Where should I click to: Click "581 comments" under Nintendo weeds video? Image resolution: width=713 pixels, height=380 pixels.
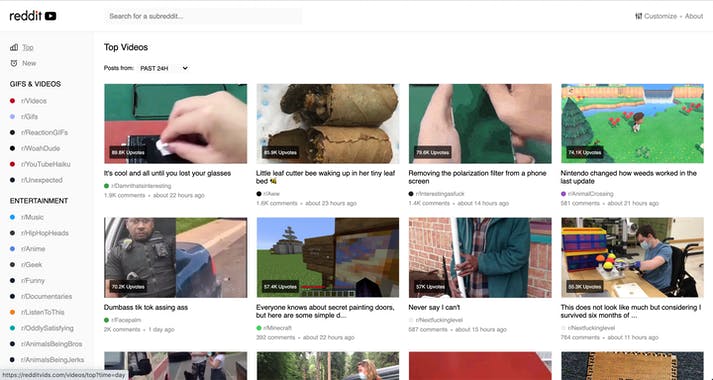(580, 204)
